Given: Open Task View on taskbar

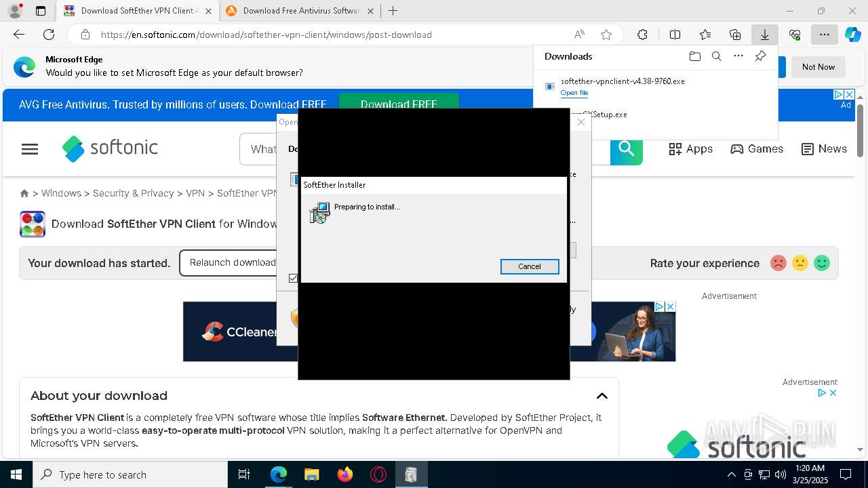Looking at the screenshot, I should coord(244,474).
